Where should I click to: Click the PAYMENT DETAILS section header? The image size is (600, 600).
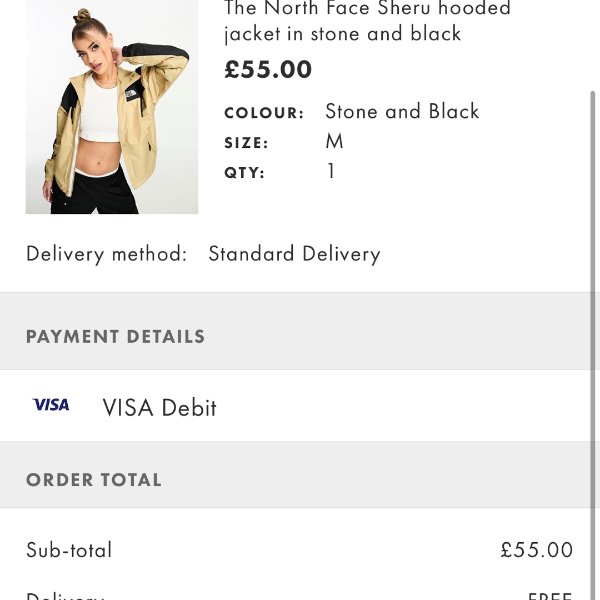click(115, 337)
